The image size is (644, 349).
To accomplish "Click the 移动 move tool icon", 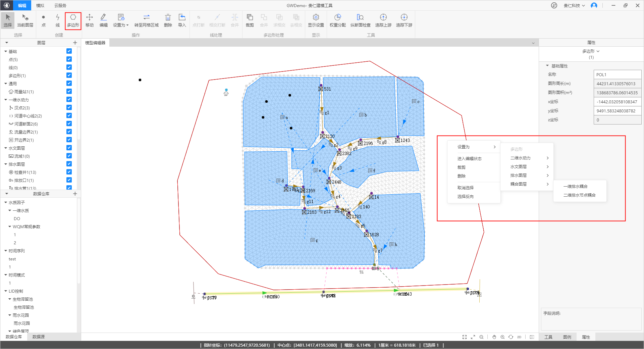I will (90, 20).
